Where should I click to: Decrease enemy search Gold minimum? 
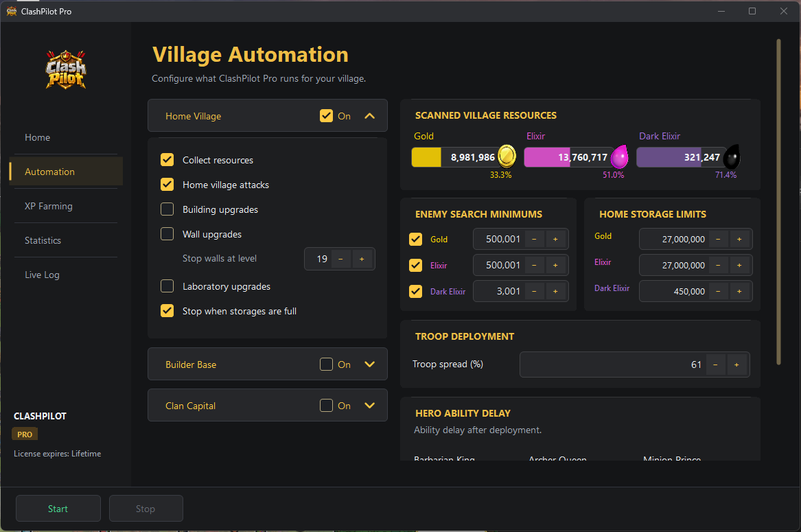534,239
